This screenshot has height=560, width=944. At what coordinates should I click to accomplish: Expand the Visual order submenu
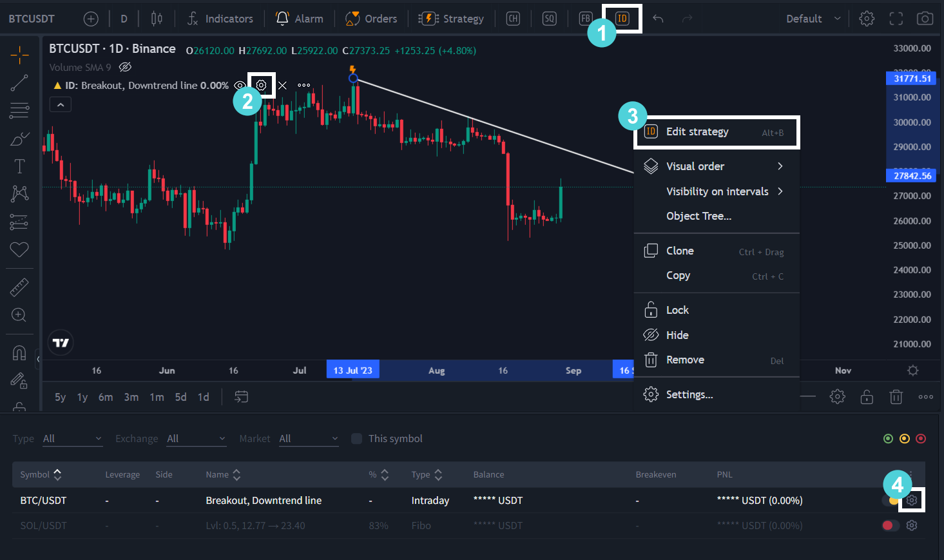pyautogui.click(x=717, y=166)
